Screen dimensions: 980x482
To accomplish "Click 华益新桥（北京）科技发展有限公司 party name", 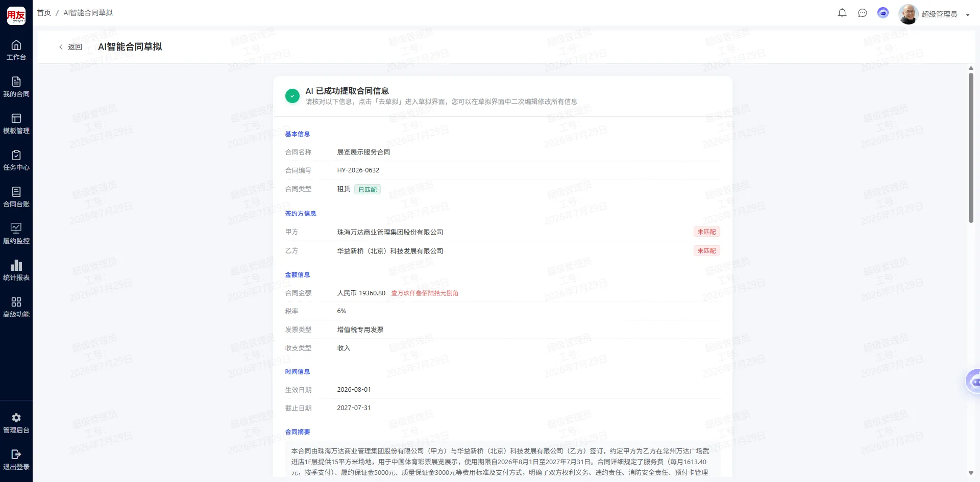I will click(390, 251).
